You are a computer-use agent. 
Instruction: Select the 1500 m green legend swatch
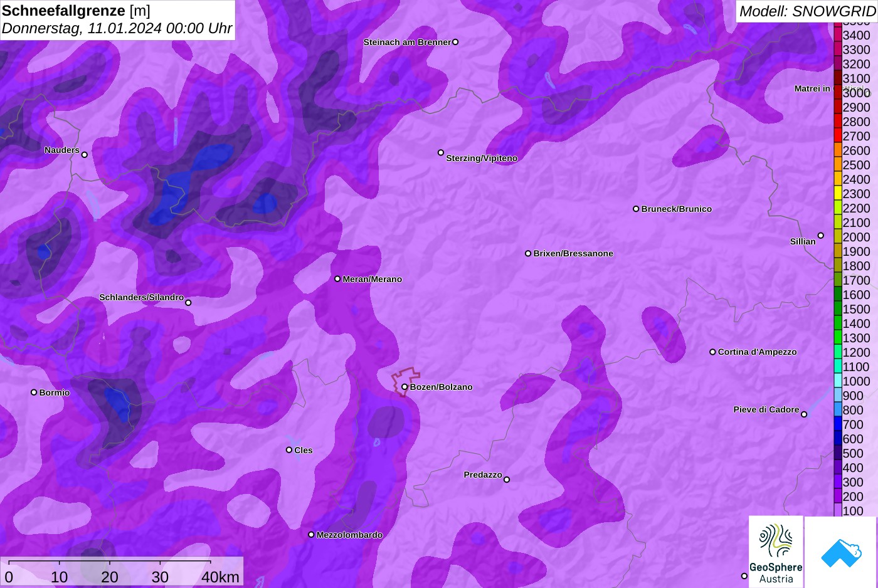point(838,309)
